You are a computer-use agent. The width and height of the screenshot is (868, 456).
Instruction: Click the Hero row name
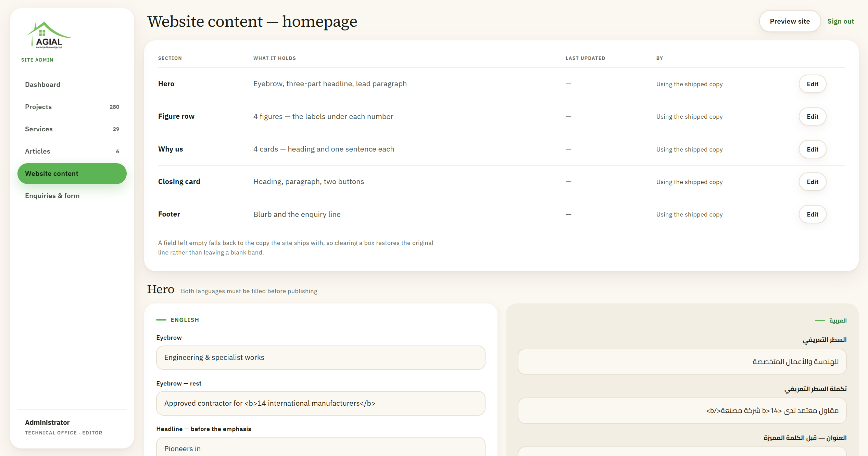(166, 84)
